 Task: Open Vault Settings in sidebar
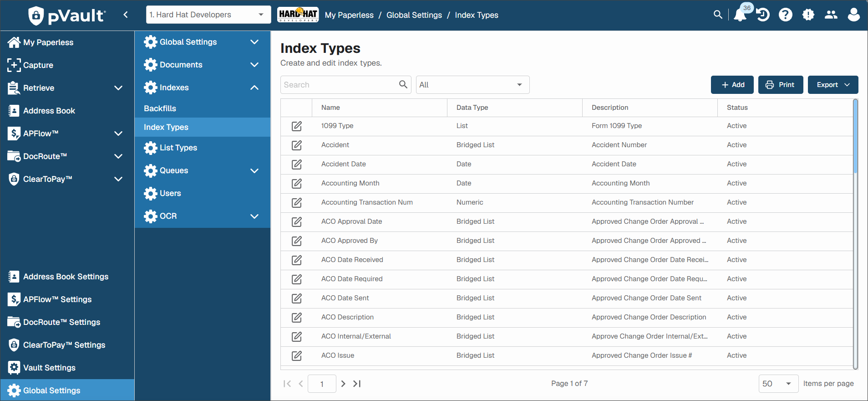click(x=67, y=368)
